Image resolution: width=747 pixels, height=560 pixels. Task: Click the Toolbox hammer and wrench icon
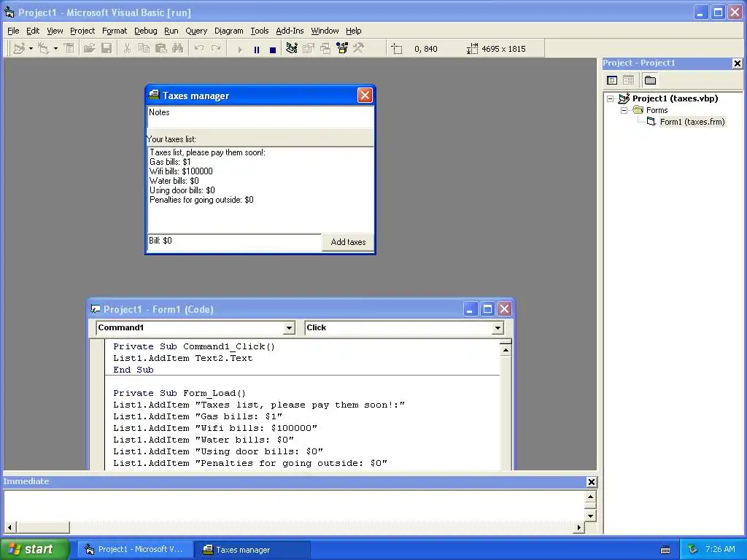click(x=359, y=48)
